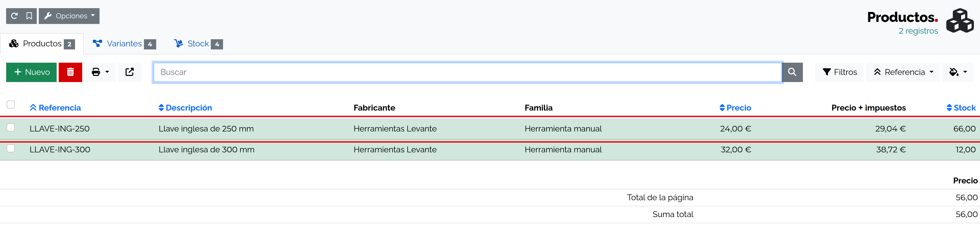Open the Referencia sort order dropdown

[903, 72]
